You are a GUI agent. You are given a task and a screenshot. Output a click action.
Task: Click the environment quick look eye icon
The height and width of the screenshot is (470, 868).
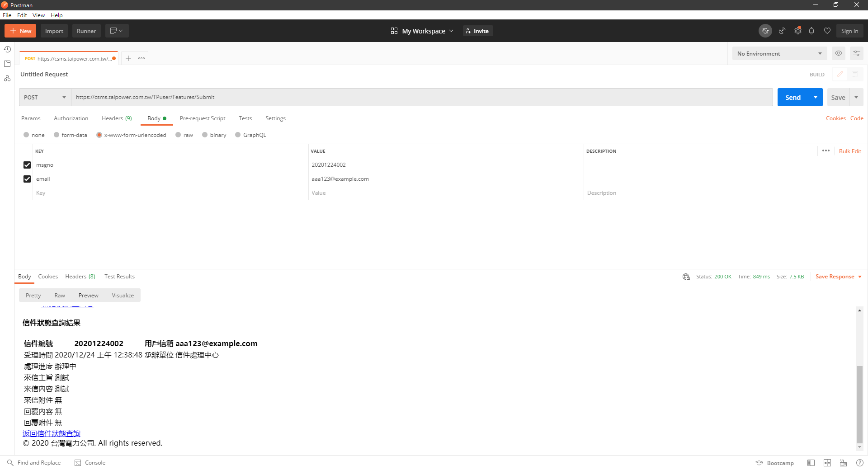click(839, 53)
